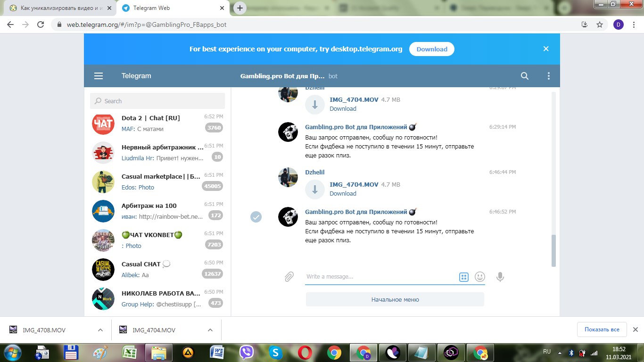
Task: Open a new browser tab with plus
Action: coord(240,8)
